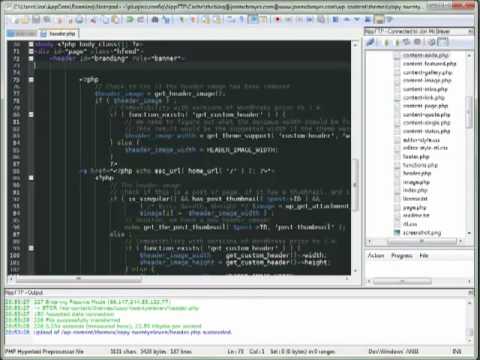Viewport: 480px width, 360px height.
Task: Click INS indicator in status bar
Action: [457, 351]
